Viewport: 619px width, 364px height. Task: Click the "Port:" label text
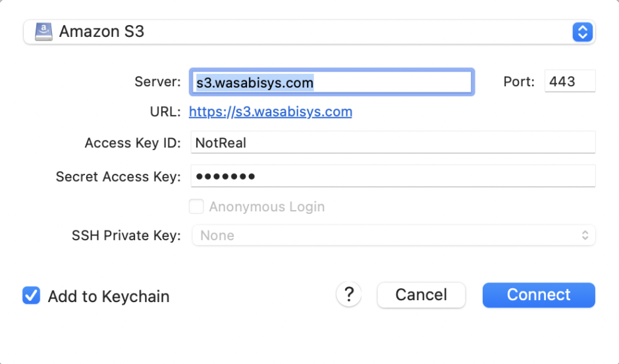pyautogui.click(x=520, y=82)
